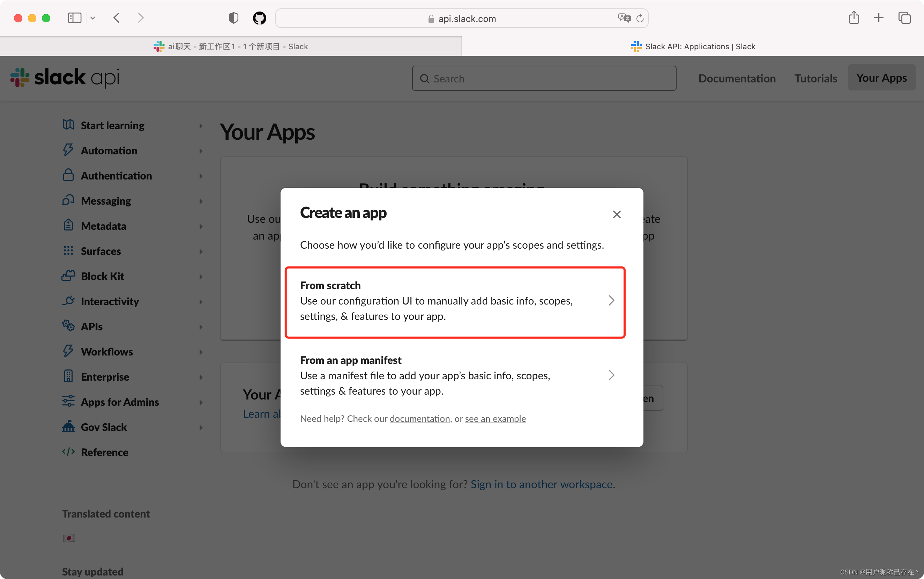Click the Messaging chat bubble icon

[68, 200]
